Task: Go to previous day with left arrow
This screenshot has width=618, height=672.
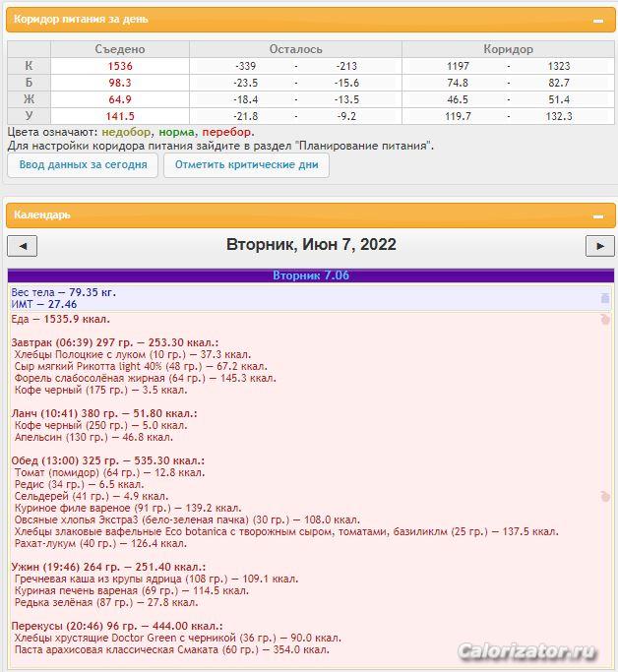Action: pos(22,246)
